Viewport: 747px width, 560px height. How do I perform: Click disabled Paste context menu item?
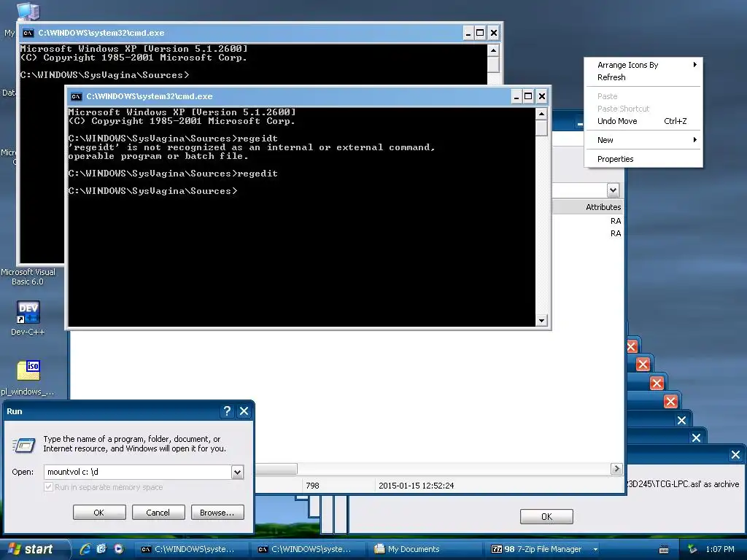643,96
